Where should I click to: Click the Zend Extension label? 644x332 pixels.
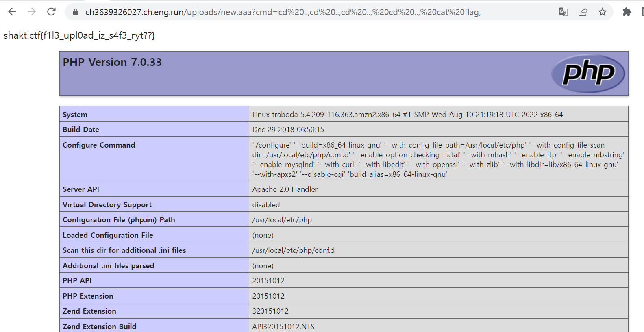pos(89,311)
